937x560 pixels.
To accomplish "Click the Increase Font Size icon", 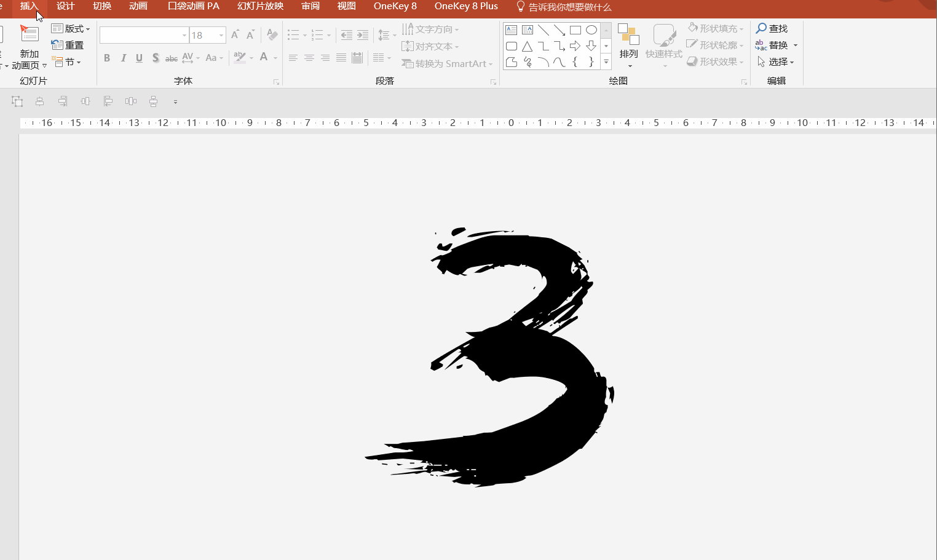I will tap(235, 35).
